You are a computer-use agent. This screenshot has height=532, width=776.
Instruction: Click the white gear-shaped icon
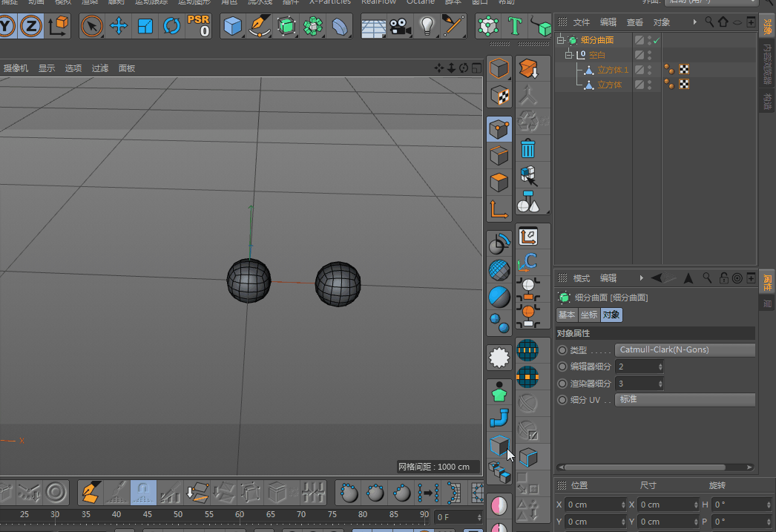[499, 358]
